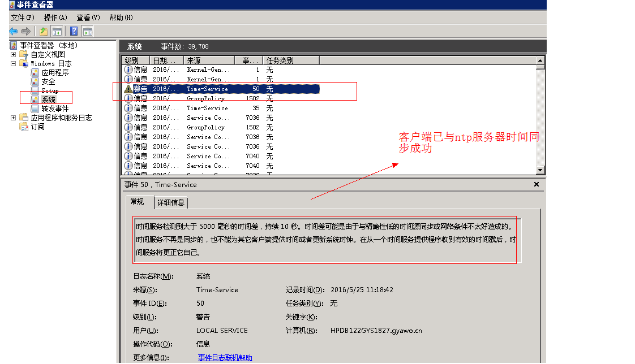
Task: Click the user value LOCAL SERVICE
Action: [222, 331]
